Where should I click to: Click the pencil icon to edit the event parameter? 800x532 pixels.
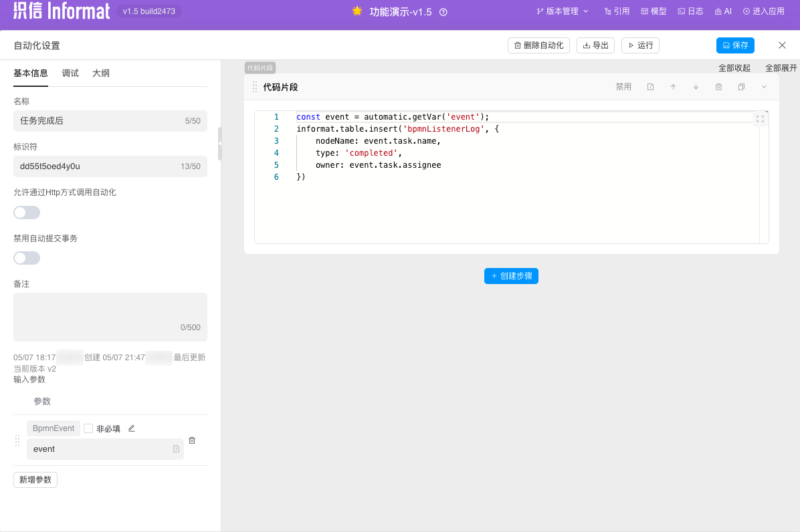point(131,428)
